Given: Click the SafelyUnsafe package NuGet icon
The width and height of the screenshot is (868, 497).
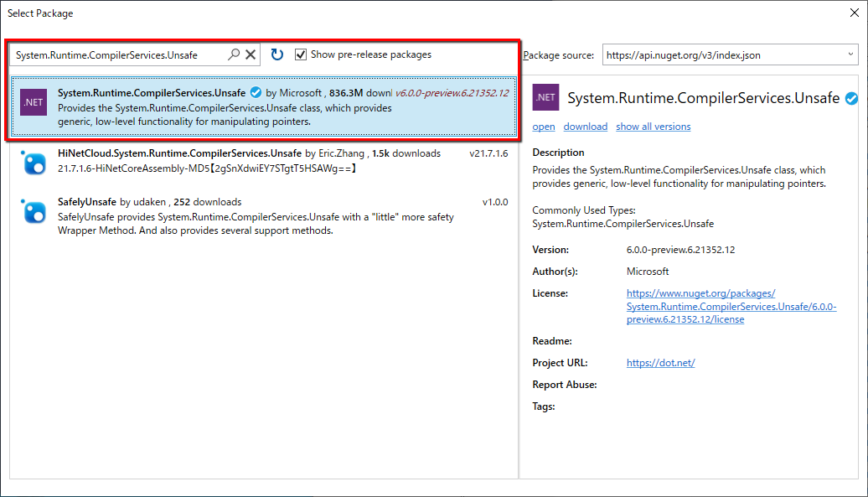Looking at the screenshot, I should tap(34, 211).
